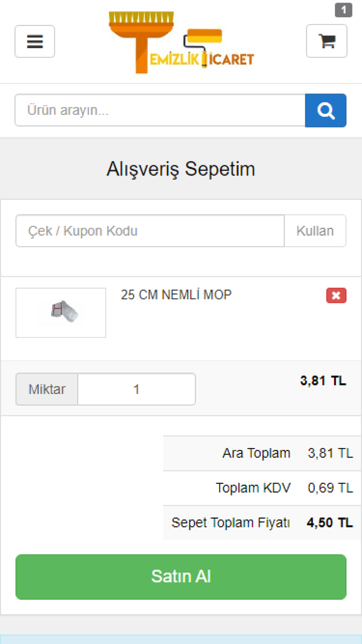Click the Sepet Toplam Fiyatı total
This screenshot has width=362, height=644.
[262, 523]
